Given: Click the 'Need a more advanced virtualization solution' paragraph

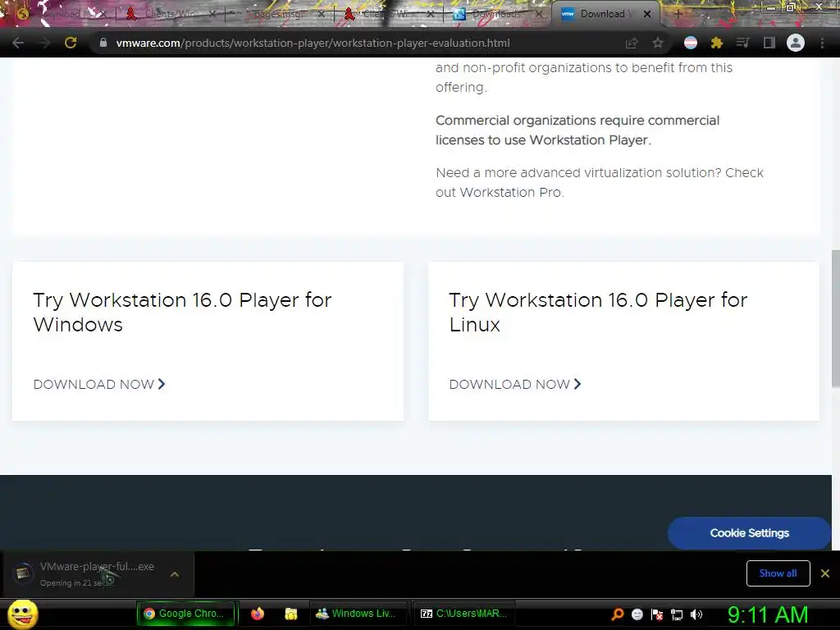Looking at the screenshot, I should (x=600, y=182).
